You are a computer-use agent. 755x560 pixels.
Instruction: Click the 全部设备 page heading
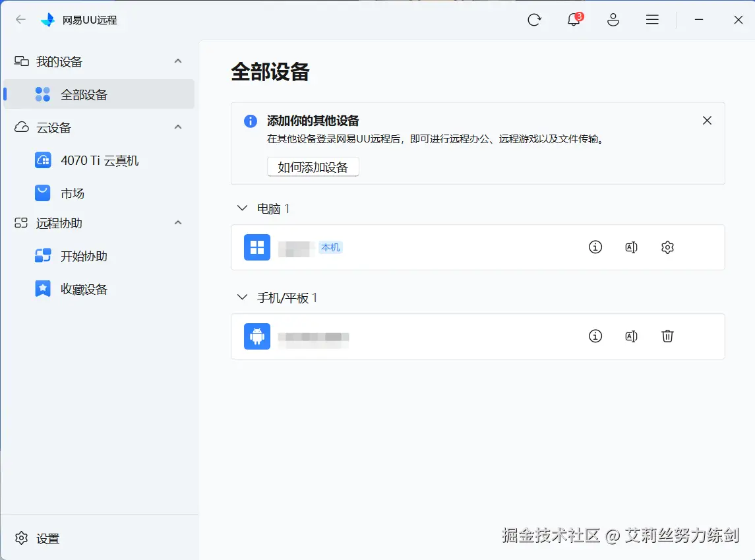tap(270, 73)
